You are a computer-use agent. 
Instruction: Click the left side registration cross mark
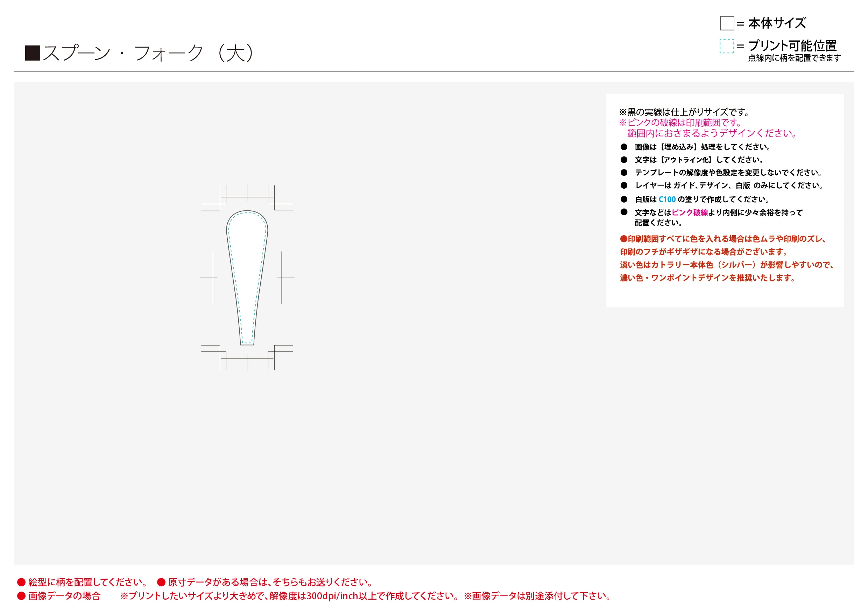pos(212,278)
